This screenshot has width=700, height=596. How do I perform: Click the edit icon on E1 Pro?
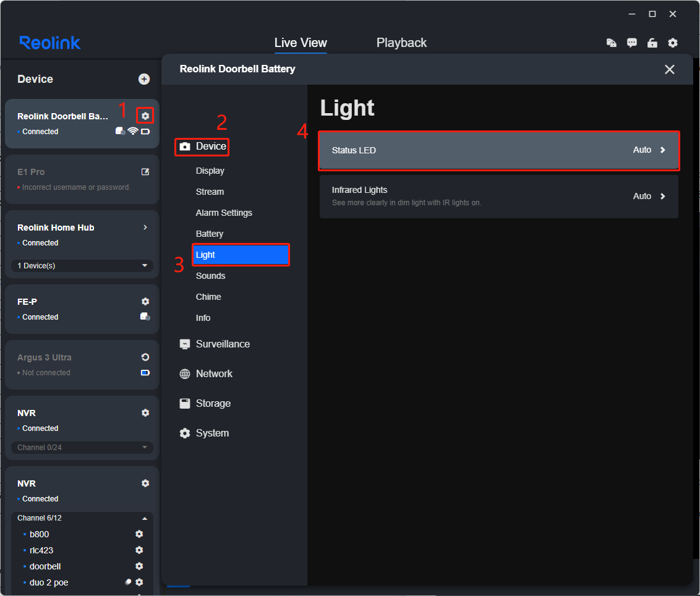[x=145, y=172]
